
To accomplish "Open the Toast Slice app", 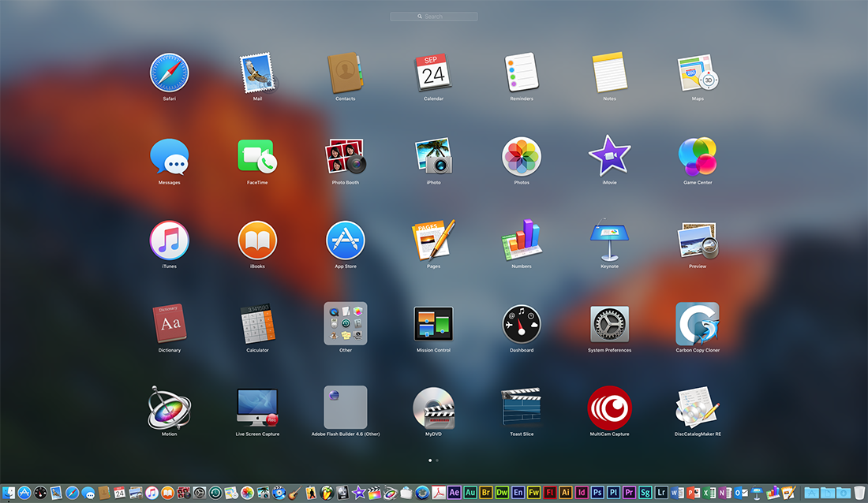I will 522,408.
